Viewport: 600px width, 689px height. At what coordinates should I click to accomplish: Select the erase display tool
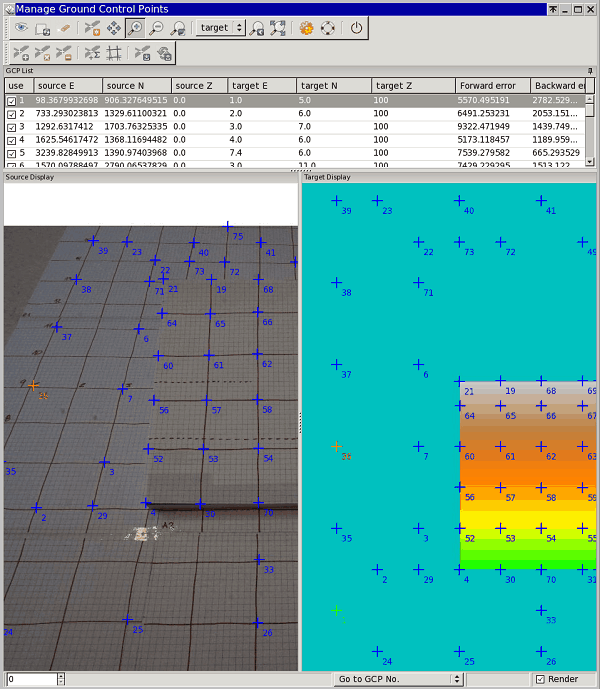63,28
